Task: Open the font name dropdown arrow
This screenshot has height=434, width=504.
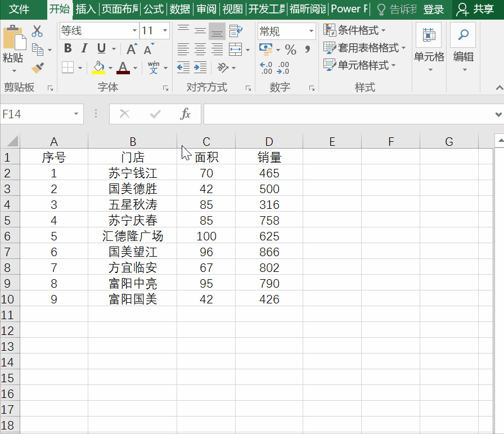Action: coord(133,30)
